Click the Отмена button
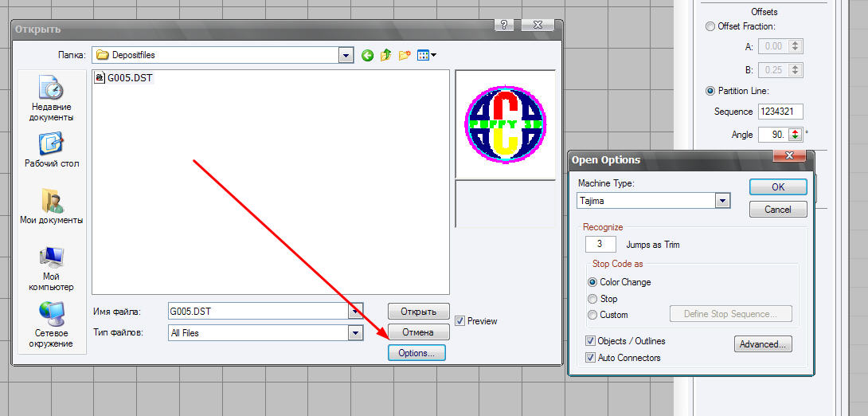Screen dimensions: 868x416 (419, 332)
